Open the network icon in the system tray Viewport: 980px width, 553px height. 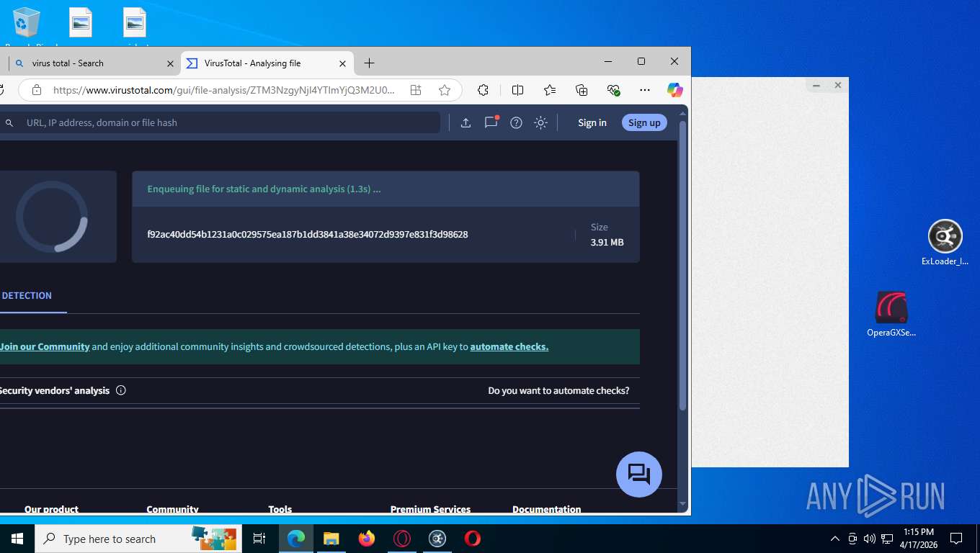pos(887,539)
